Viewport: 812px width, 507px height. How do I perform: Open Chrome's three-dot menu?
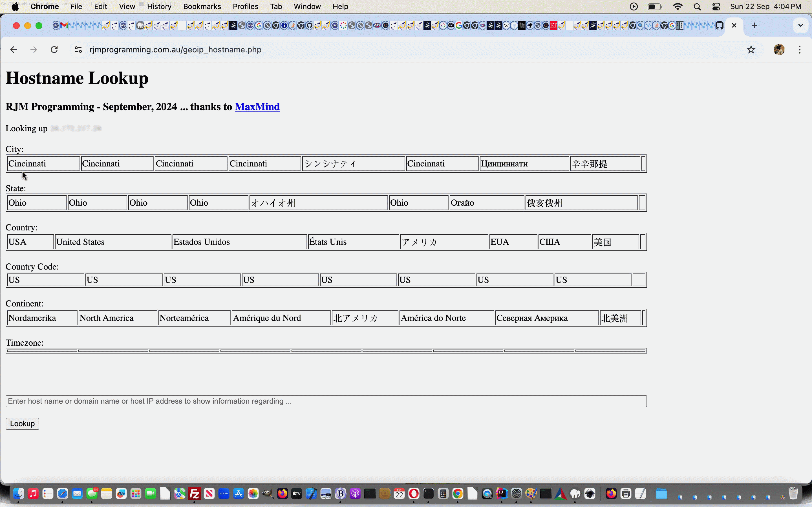800,50
